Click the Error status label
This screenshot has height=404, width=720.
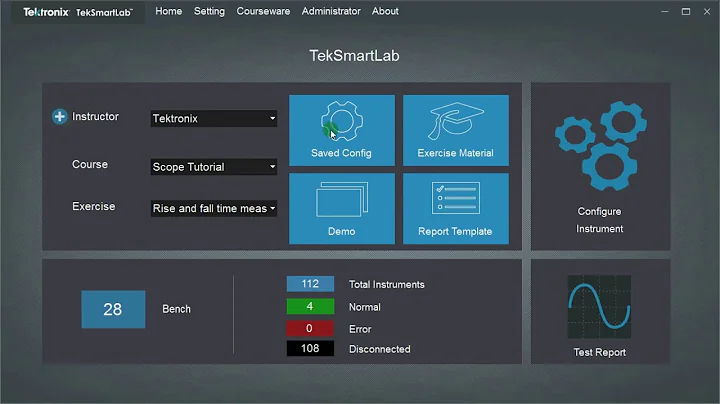point(360,329)
